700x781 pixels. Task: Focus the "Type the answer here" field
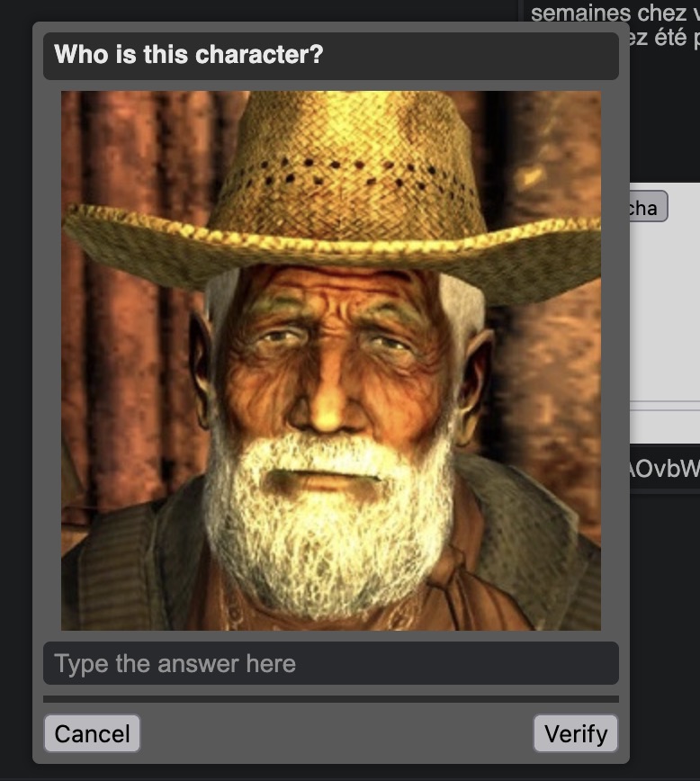tap(331, 663)
